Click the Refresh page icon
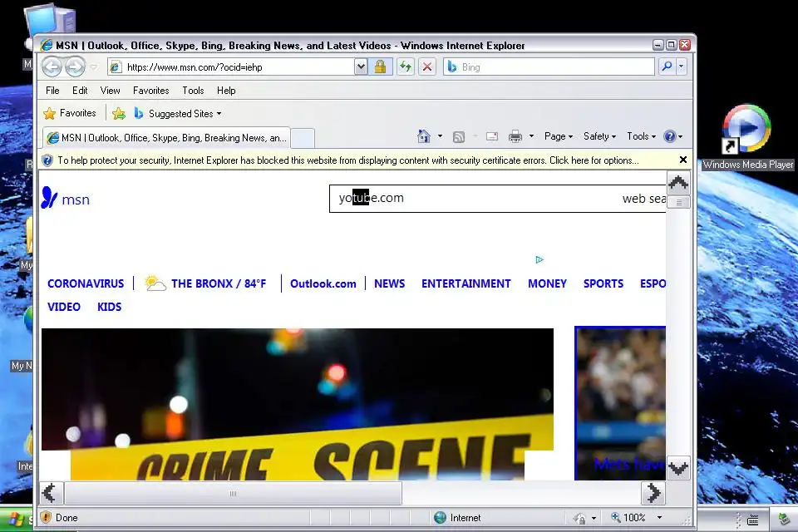This screenshot has width=798, height=532. [406, 66]
